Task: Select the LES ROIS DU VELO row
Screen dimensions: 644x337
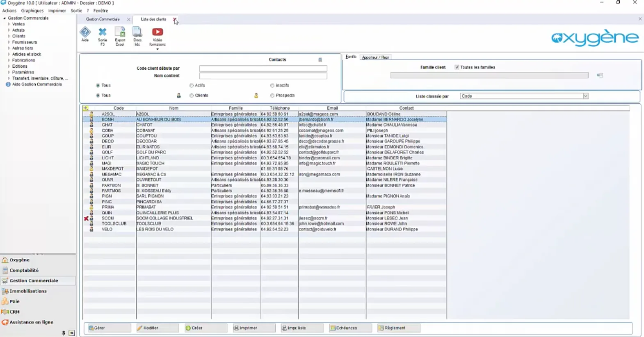Action: (x=265, y=229)
